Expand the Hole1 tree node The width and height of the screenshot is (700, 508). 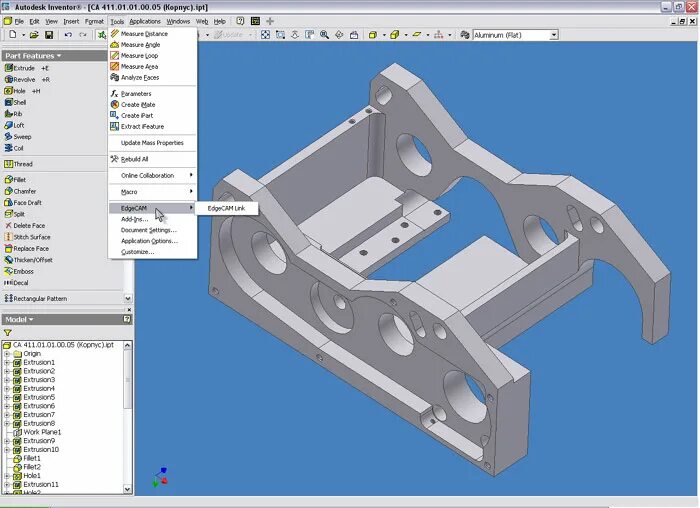(7, 476)
